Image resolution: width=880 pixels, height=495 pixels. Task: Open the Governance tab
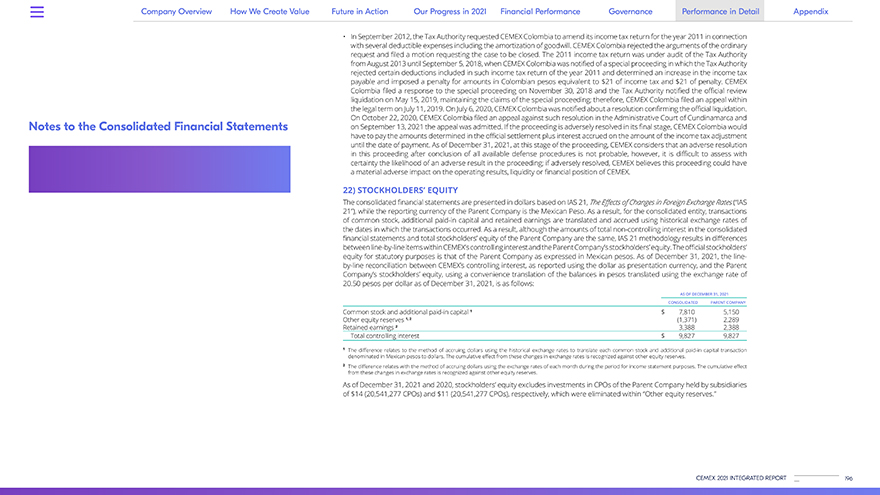(630, 12)
